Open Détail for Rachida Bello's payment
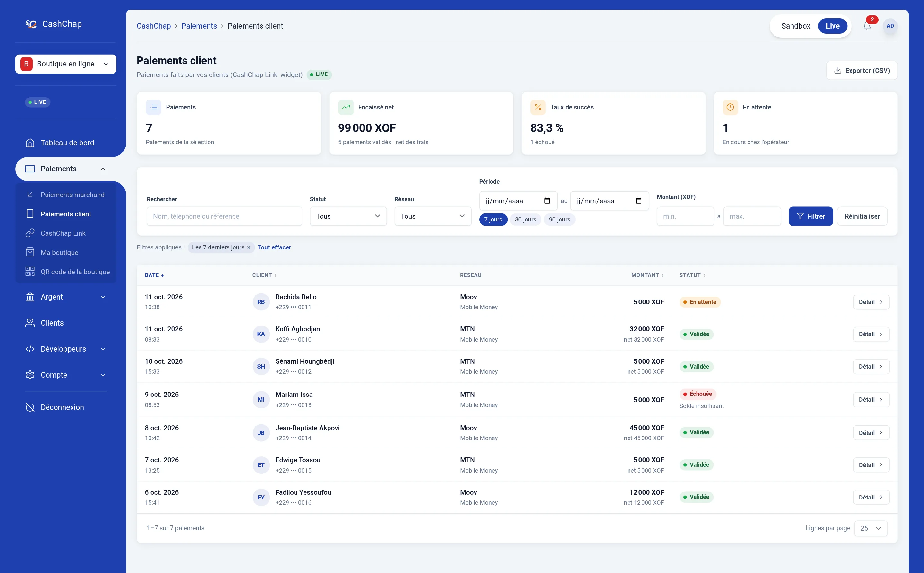The width and height of the screenshot is (924, 573). click(871, 302)
